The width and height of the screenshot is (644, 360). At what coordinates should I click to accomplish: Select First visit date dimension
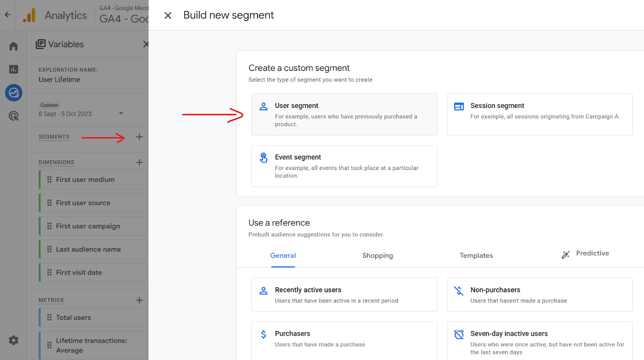93,273
